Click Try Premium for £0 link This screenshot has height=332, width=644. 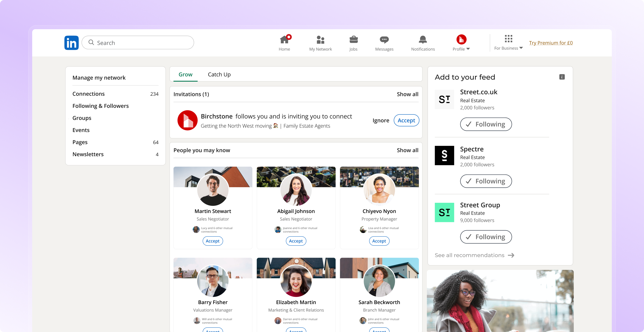click(x=551, y=43)
